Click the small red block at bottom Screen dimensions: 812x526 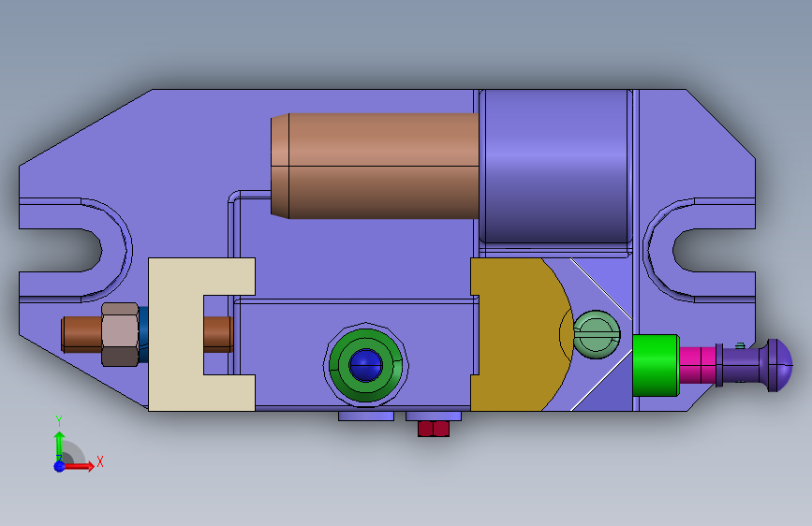tap(434, 429)
